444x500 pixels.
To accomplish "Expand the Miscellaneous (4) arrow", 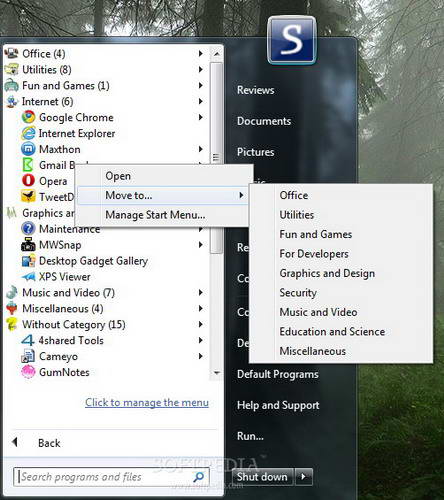I will click(201, 308).
